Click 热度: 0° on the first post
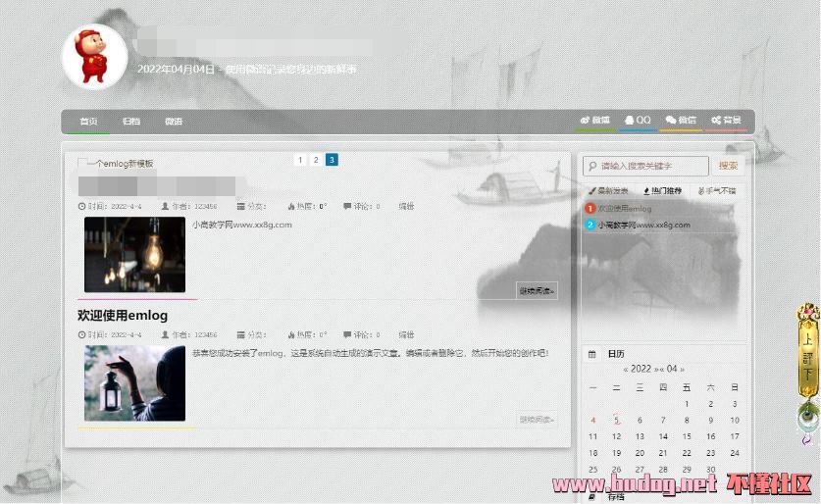The height and width of the screenshot is (504, 821). (307, 206)
